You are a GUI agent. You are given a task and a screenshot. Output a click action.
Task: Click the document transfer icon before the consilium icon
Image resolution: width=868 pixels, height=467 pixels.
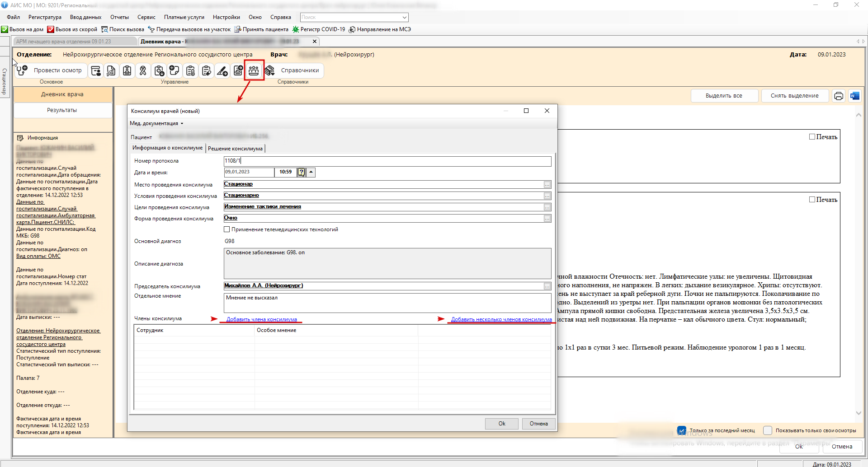[x=238, y=70]
